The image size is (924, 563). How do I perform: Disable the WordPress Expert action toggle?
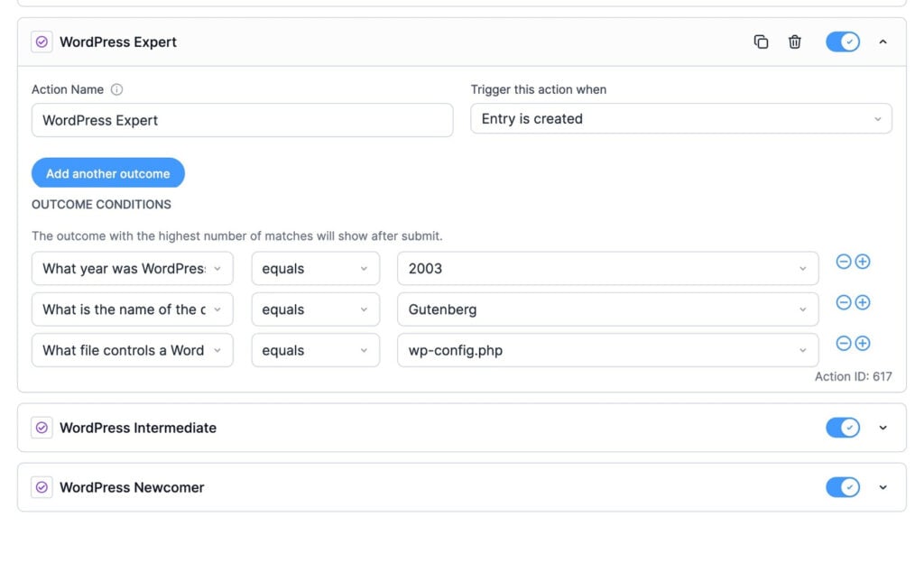843,42
